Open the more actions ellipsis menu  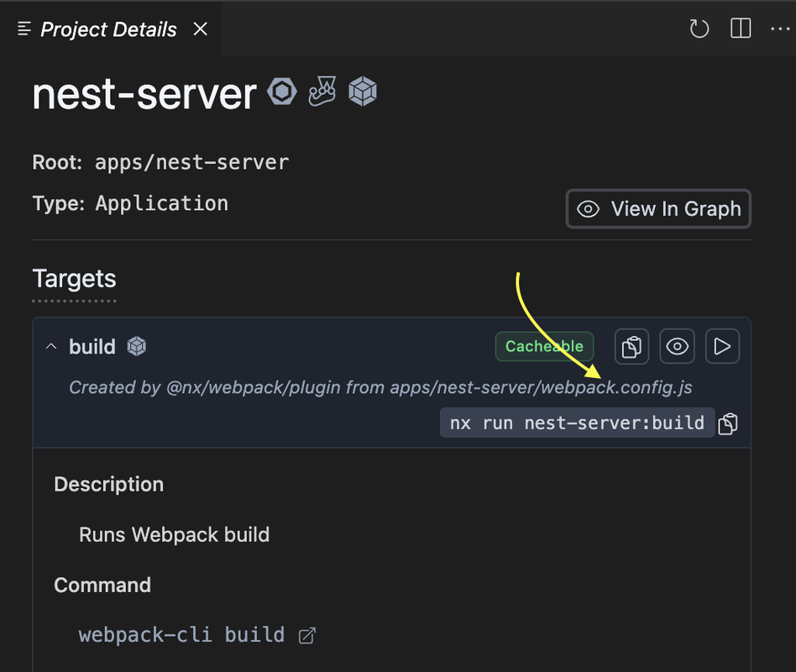coord(780,29)
